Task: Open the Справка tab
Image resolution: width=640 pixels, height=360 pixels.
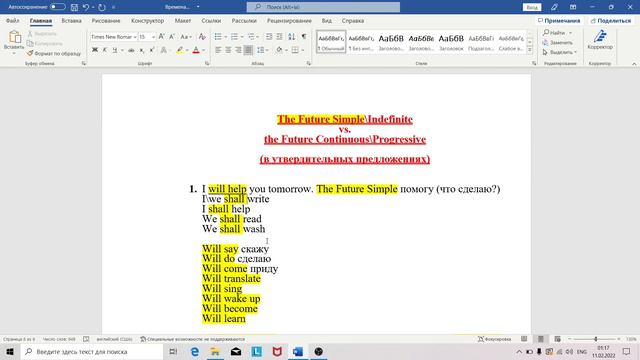Action: coord(353,20)
